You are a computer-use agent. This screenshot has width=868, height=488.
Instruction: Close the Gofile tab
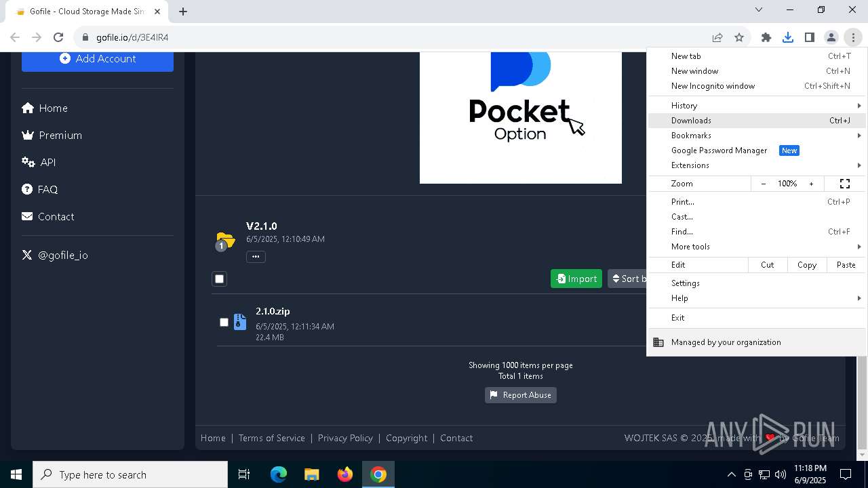[157, 12]
